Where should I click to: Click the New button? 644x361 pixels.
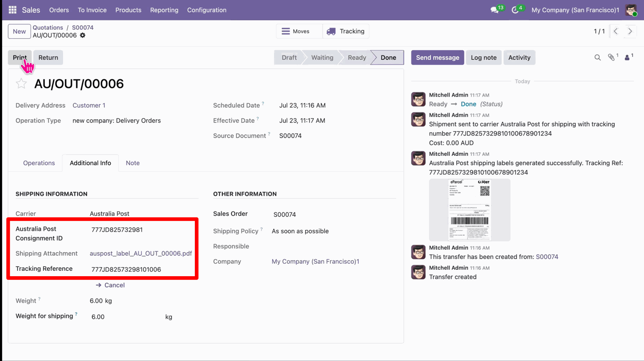coord(19,32)
